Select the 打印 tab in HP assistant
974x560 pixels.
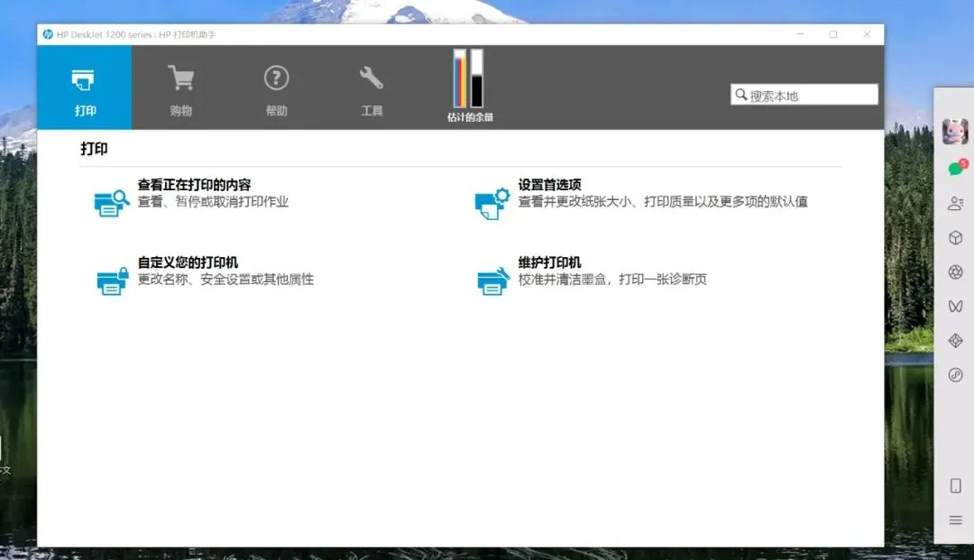coord(85,87)
